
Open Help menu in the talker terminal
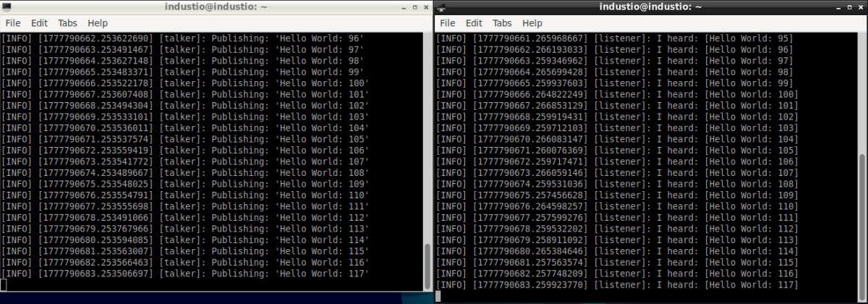(98, 23)
